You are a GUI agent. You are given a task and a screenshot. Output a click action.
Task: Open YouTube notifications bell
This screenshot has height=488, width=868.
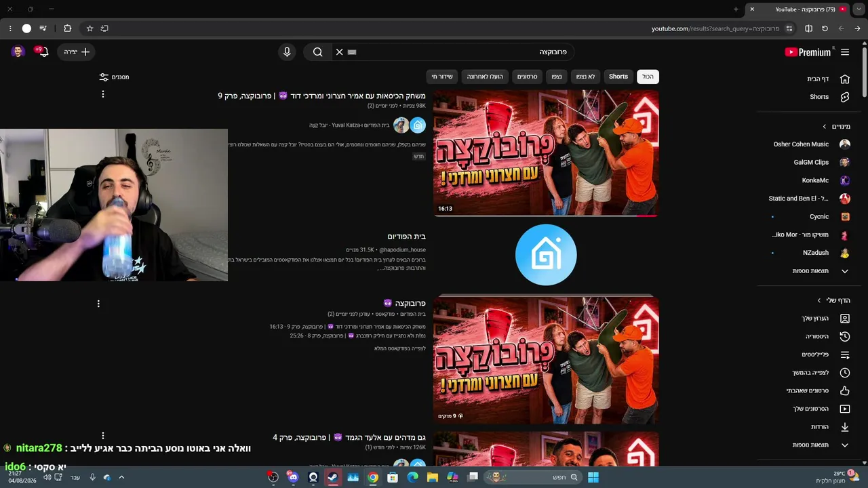(43, 52)
